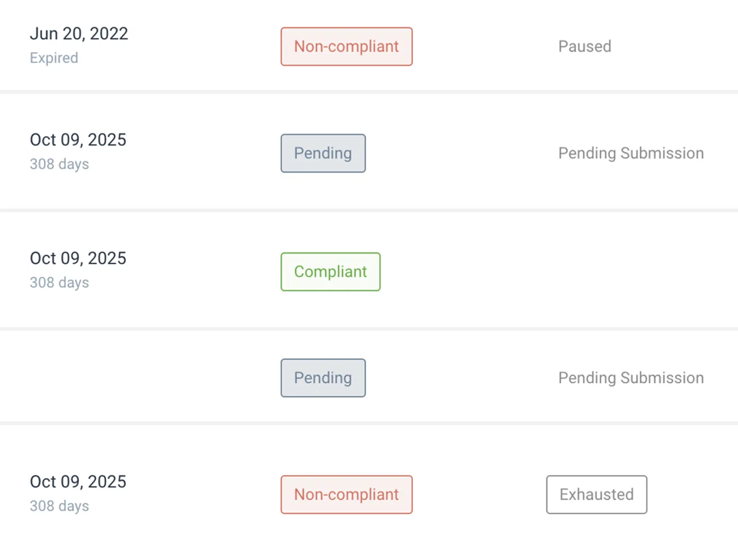This screenshot has height=560, width=738.
Task: Click the Exhausted status label
Action: (x=596, y=495)
